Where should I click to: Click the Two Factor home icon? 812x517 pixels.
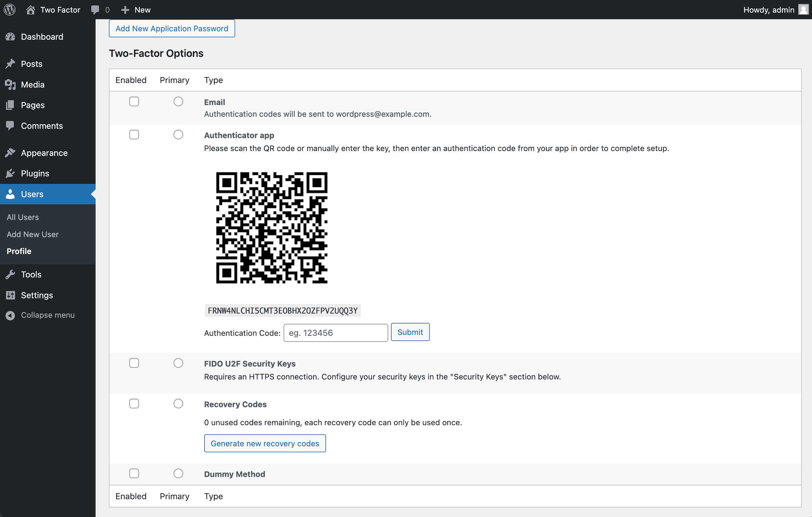pos(30,10)
